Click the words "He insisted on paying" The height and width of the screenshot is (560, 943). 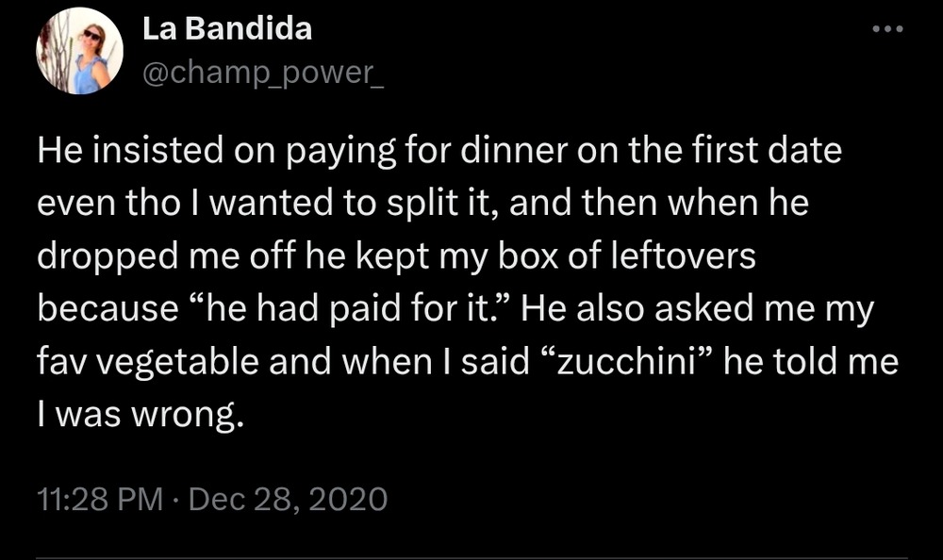point(217,151)
